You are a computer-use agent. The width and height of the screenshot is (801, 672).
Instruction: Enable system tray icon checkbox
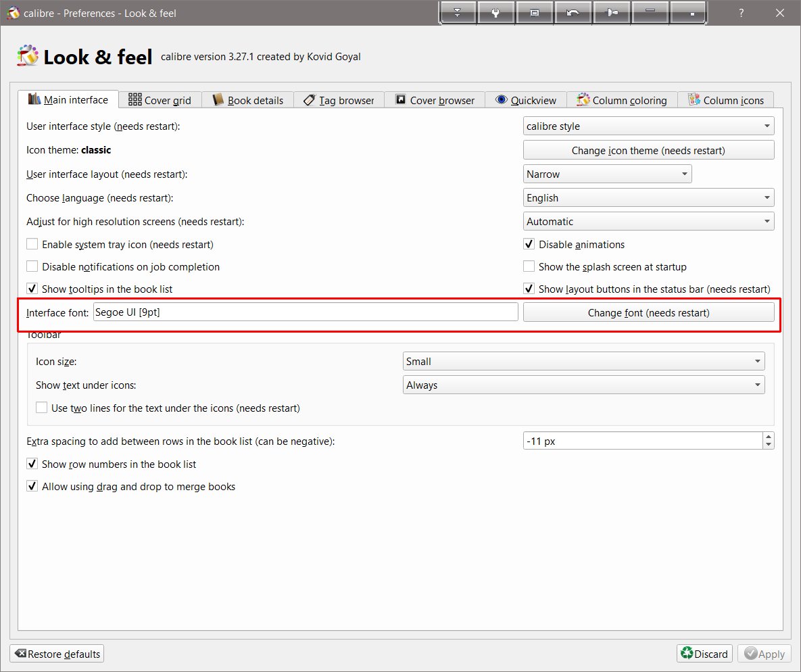tap(32, 244)
